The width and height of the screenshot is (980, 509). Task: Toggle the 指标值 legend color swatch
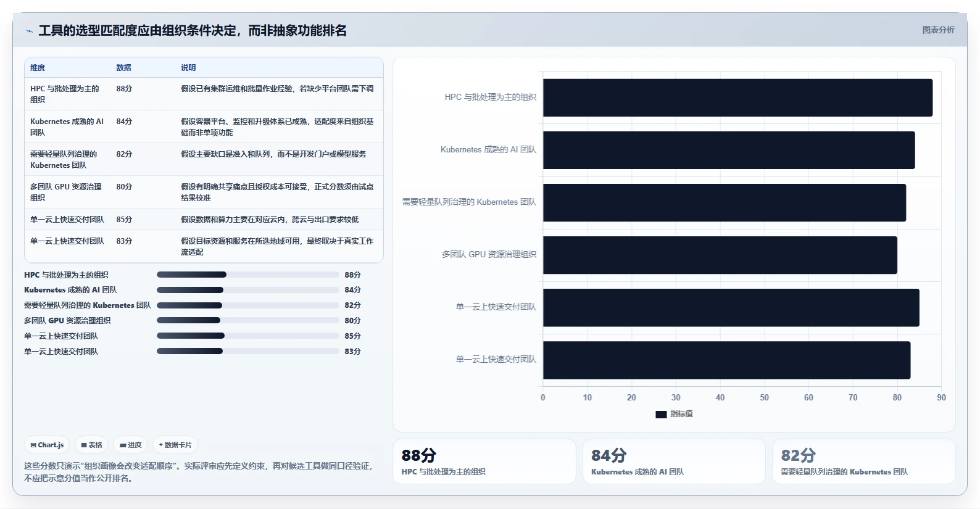pyautogui.click(x=661, y=415)
